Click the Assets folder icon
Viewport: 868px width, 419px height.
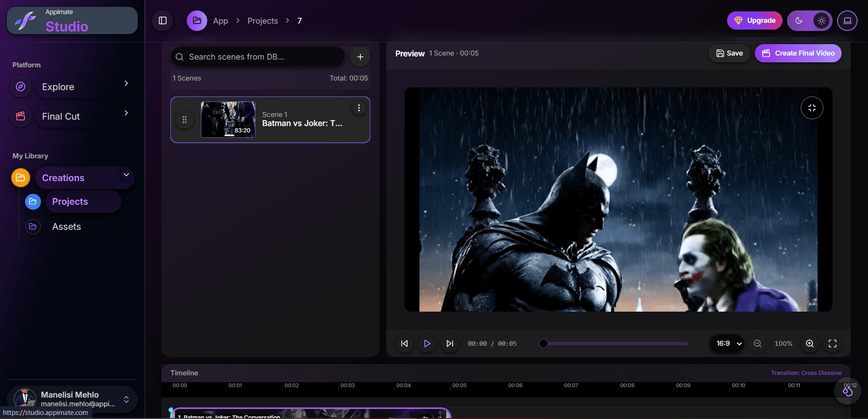[33, 227]
